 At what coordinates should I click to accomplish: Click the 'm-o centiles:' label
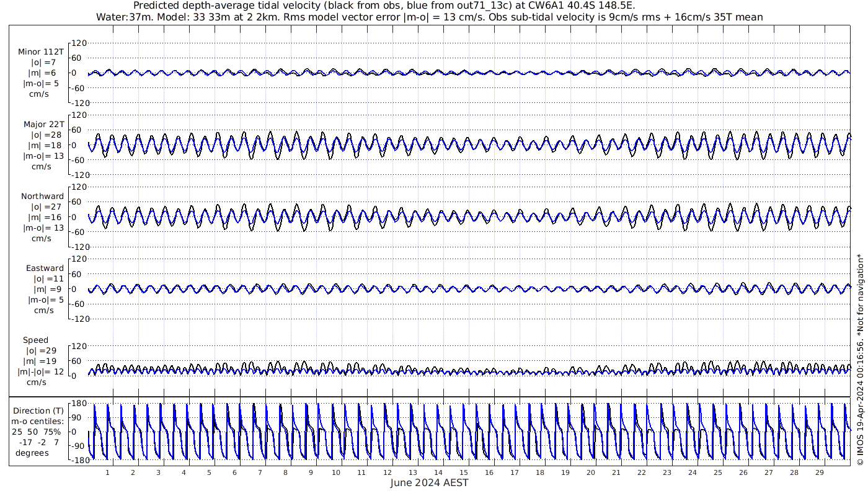coord(38,421)
